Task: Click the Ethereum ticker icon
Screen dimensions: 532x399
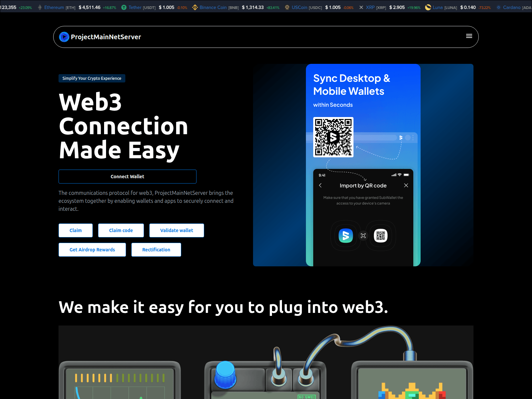Action: [40, 7]
